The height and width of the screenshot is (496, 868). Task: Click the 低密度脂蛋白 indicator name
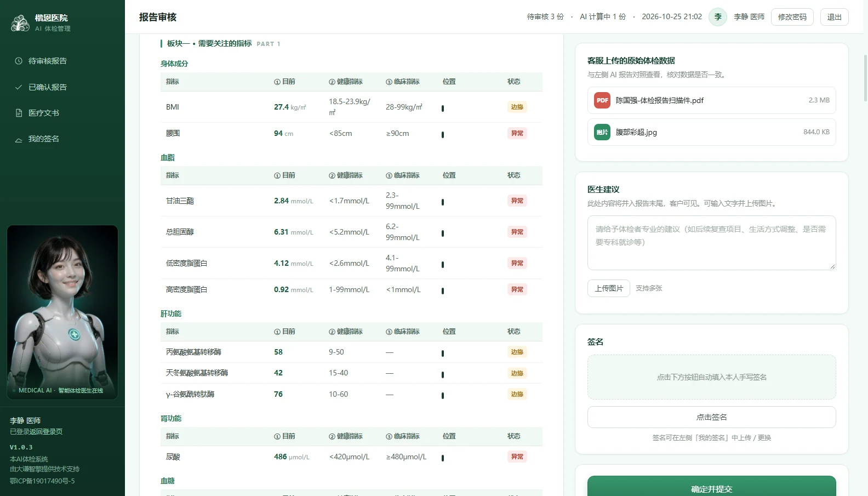[186, 263]
